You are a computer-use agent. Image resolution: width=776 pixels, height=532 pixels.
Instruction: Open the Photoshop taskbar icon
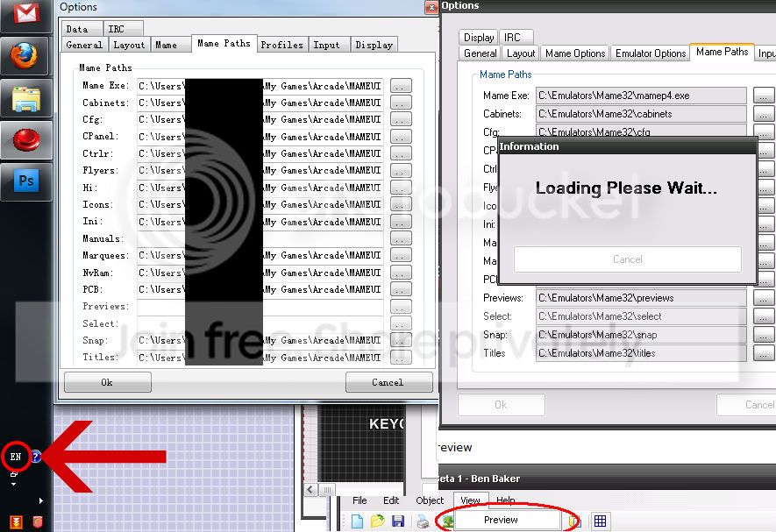point(25,181)
